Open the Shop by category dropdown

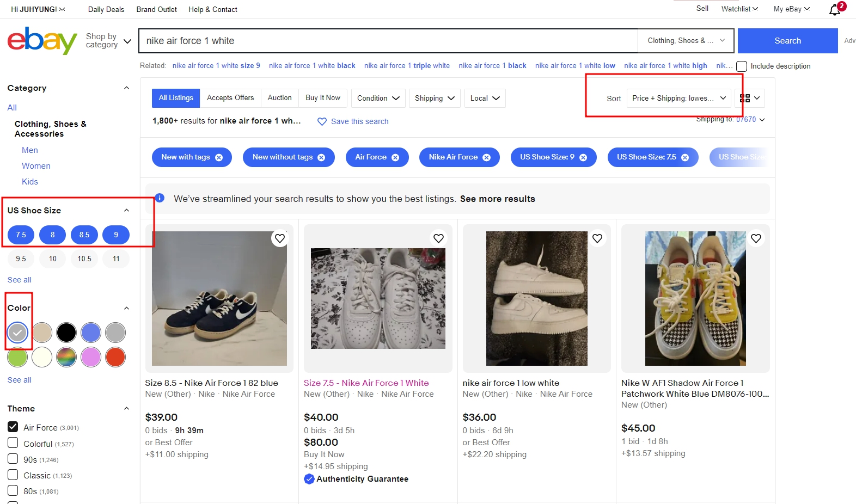click(108, 41)
